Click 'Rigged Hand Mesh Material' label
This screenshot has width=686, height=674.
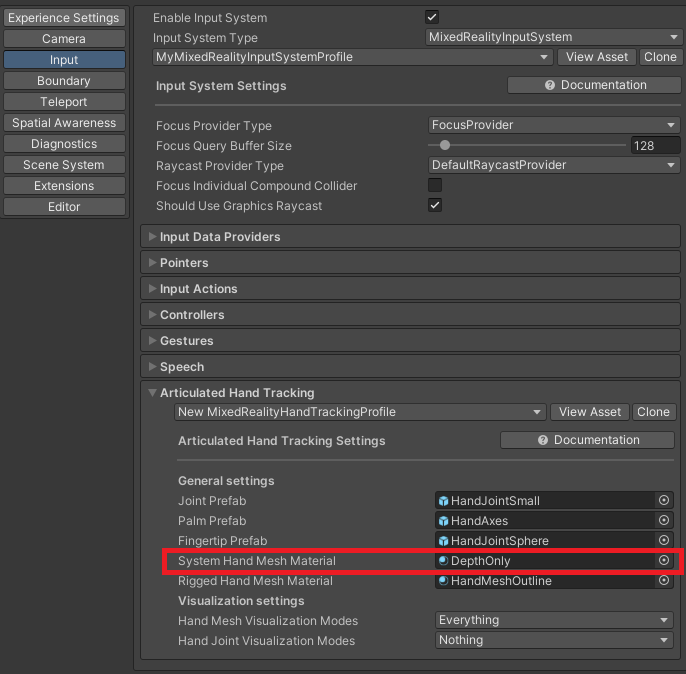(256, 581)
